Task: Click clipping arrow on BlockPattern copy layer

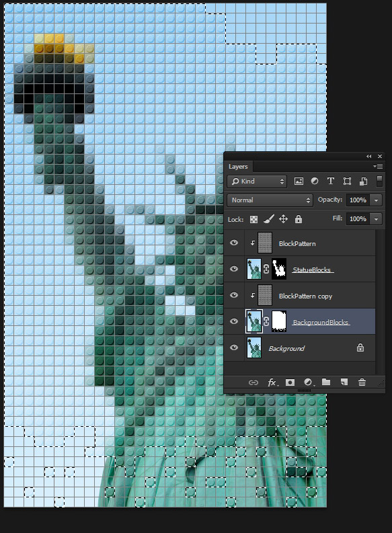Action: (x=252, y=295)
